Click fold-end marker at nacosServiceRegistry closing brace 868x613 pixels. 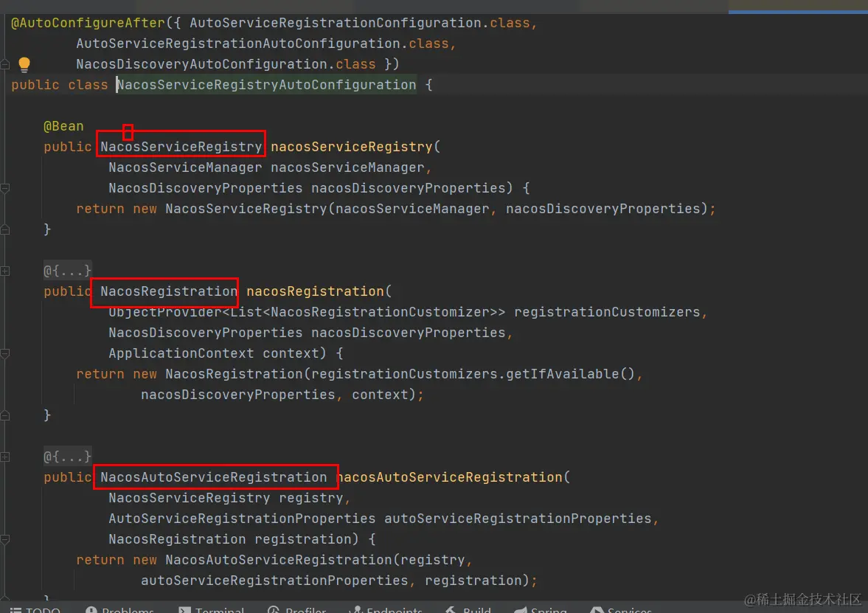pyautogui.click(x=5, y=229)
